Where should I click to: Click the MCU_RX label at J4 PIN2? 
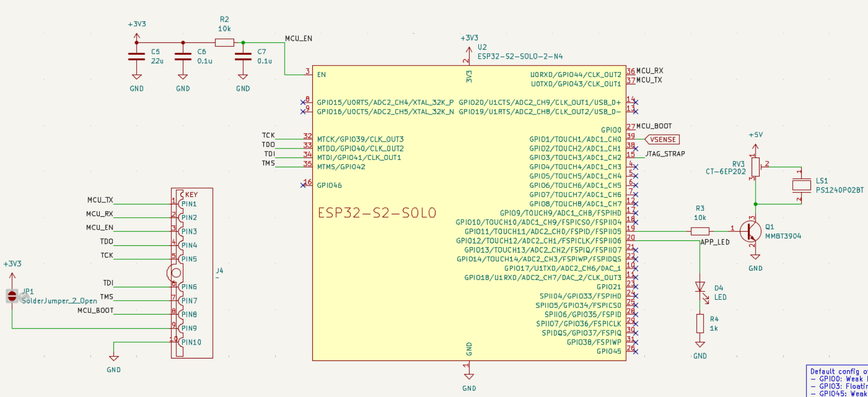pos(100,214)
